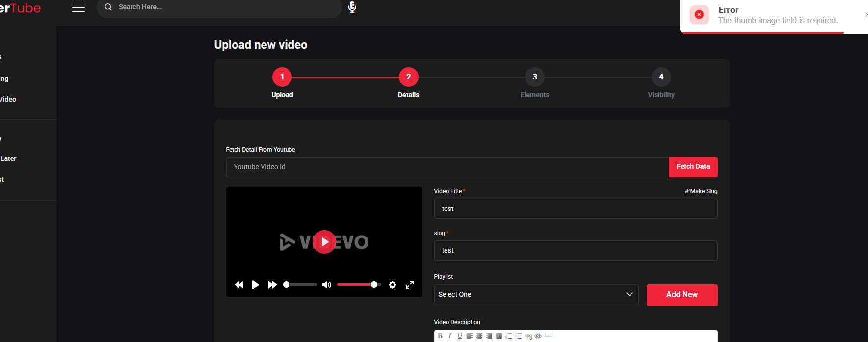868x342 pixels.
Task: Click 'Video Description' label
Action: click(457, 322)
